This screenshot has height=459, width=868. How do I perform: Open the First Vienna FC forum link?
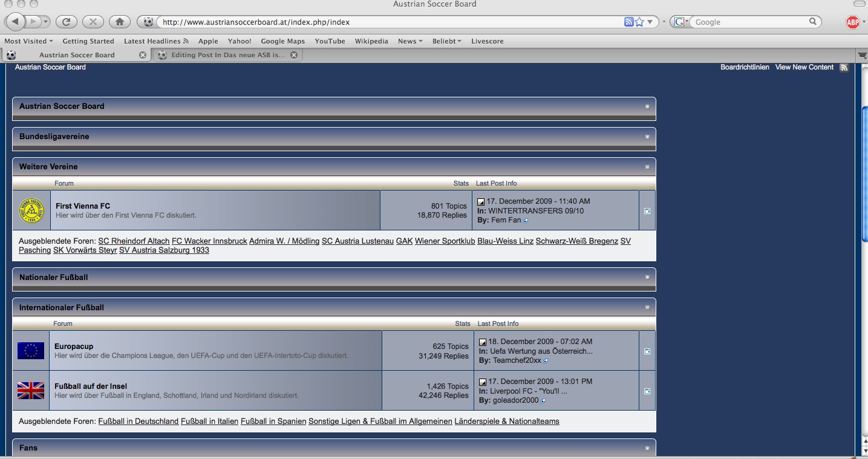pos(83,206)
